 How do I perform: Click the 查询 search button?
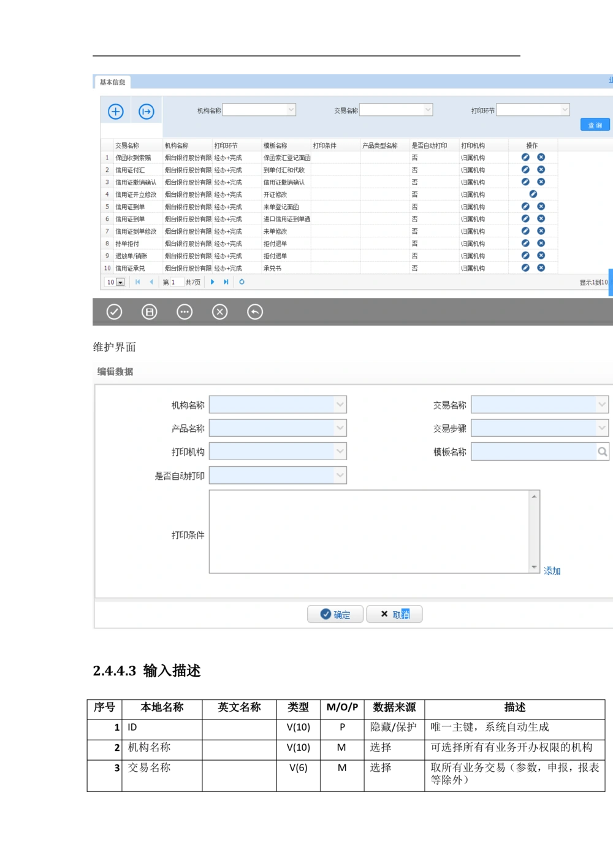(595, 125)
